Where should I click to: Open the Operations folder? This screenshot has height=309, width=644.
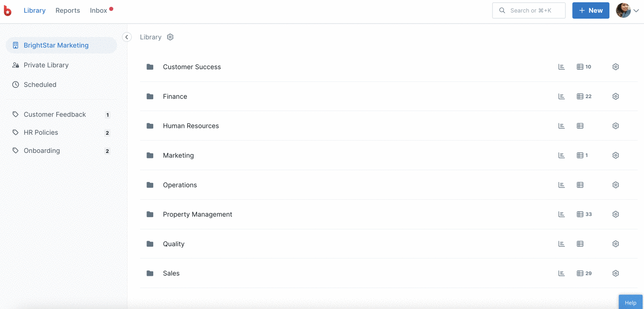180,185
